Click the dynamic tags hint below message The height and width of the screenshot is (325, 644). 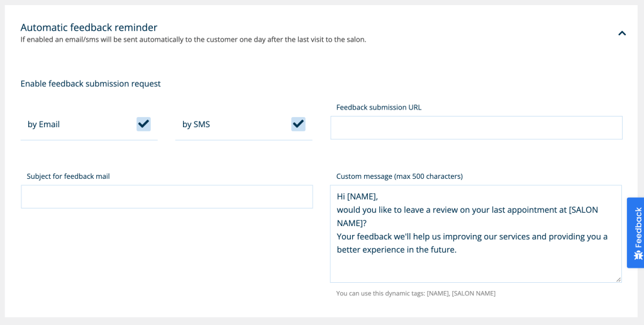coord(416,294)
